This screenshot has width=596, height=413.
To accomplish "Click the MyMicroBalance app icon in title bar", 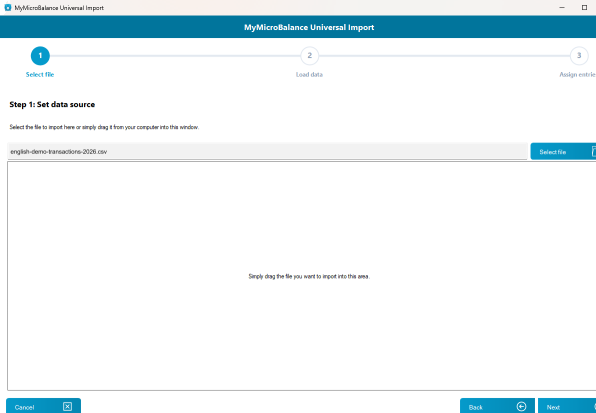I will coord(8,8).
